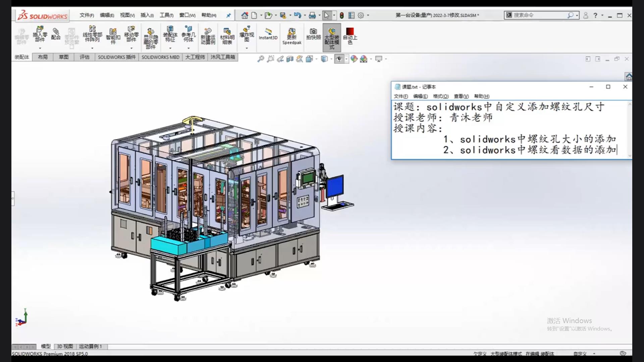Expand Linear Component Pattern dropdown arrow
644x362 pixels.
click(92, 48)
